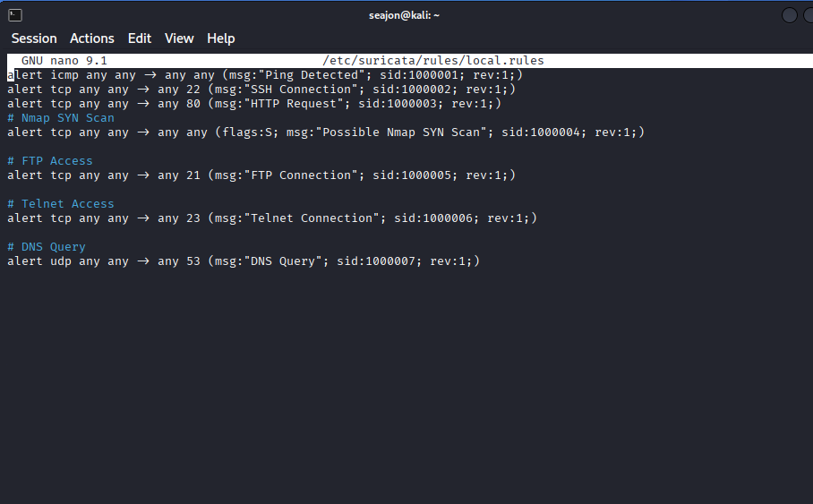Click the nano file path /etc/suricata/rules/local.rules
Viewport: 813px width, 504px height.
click(433, 61)
